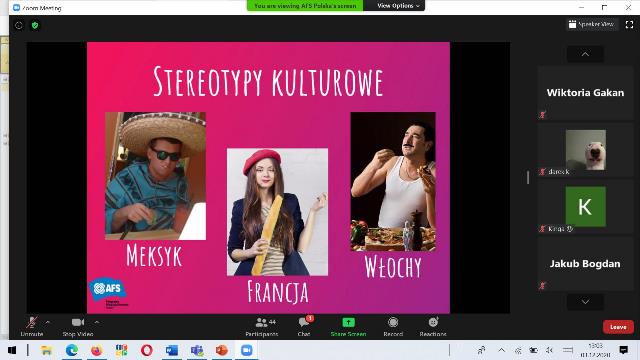Open Microsoft Word from the taskbar
Screen dimensions: 640x360
tap(172, 350)
